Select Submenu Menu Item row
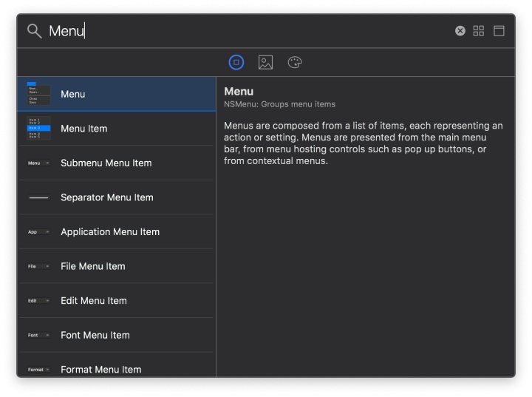 [x=117, y=163]
